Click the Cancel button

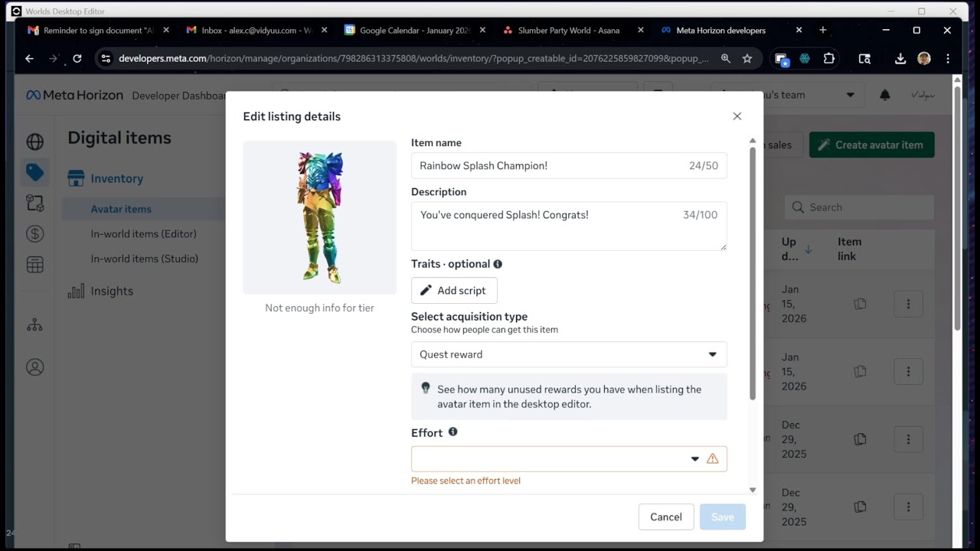pos(666,517)
